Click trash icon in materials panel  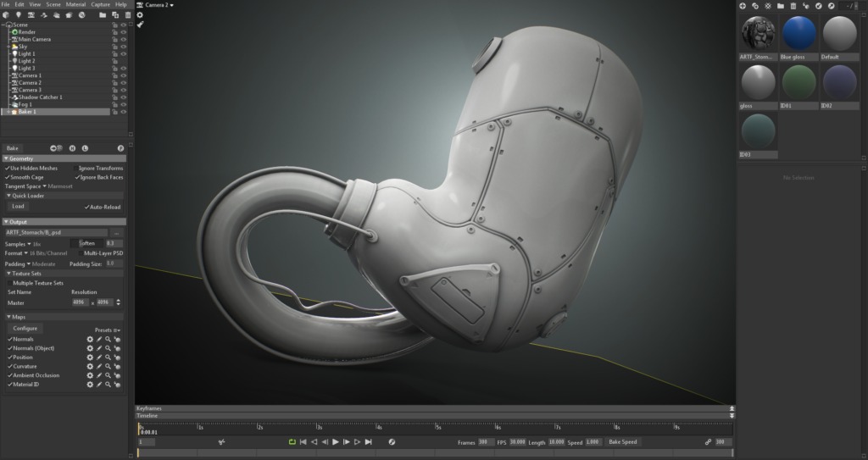[x=793, y=6]
